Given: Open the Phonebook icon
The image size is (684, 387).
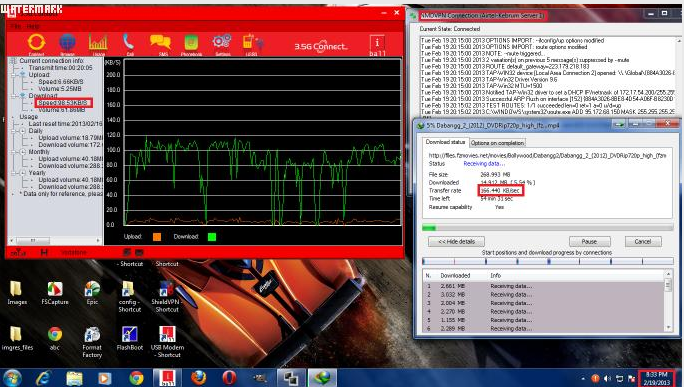Looking at the screenshot, I should tap(191, 43).
